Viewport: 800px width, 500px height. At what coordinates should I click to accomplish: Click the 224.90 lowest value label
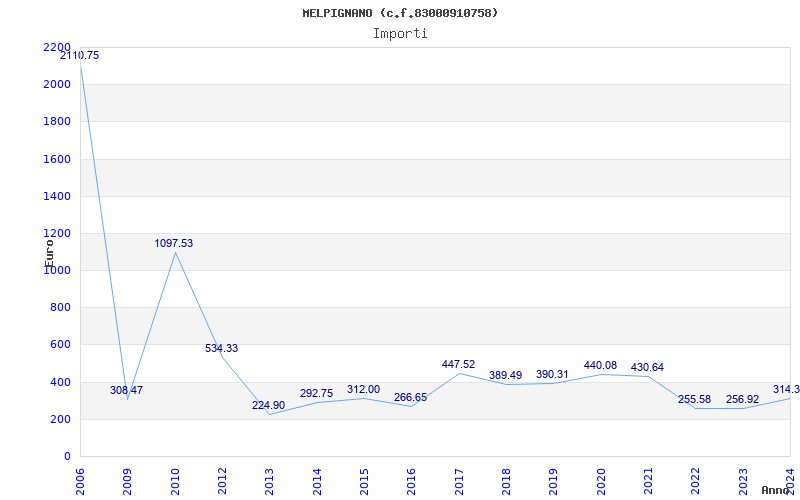[x=268, y=406]
